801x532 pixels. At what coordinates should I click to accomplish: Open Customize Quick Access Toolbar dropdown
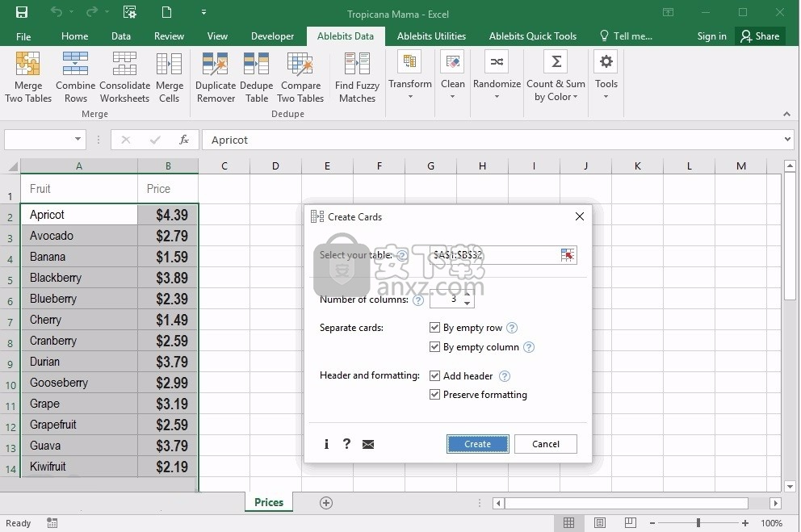click(x=203, y=12)
